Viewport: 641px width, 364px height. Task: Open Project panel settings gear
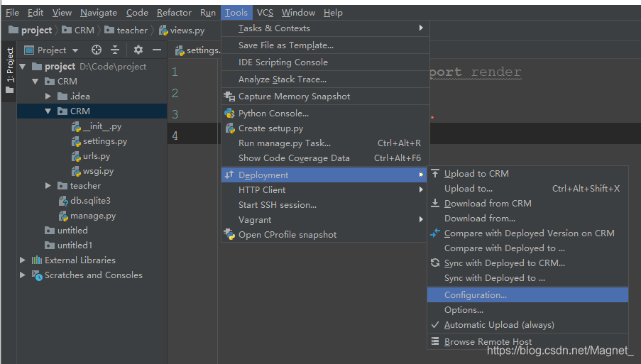tap(138, 50)
